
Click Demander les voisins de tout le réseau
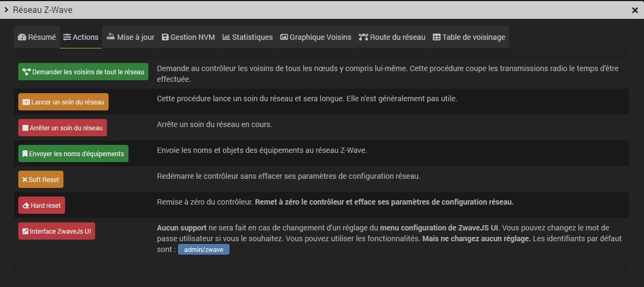(83, 72)
